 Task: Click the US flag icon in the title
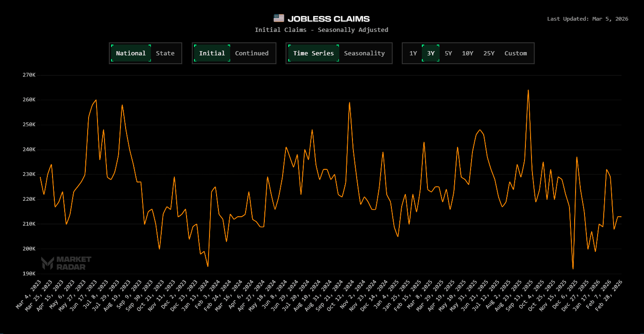[280, 18]
